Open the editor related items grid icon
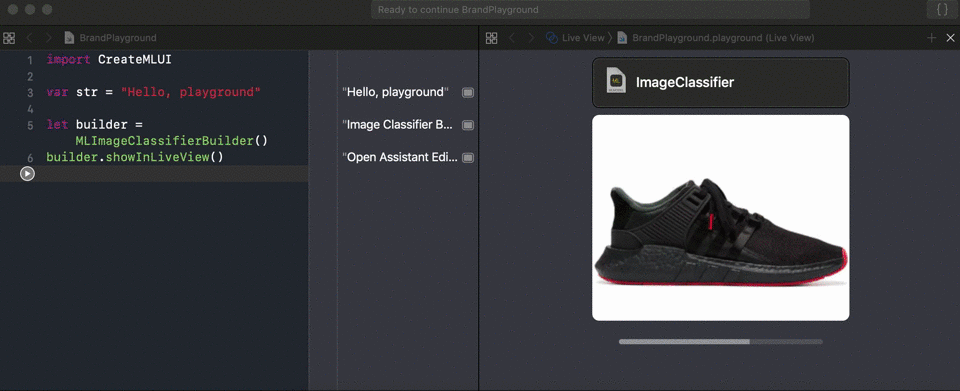The width and height of the screenshot is (960, 391). click(x=9, y=38)
